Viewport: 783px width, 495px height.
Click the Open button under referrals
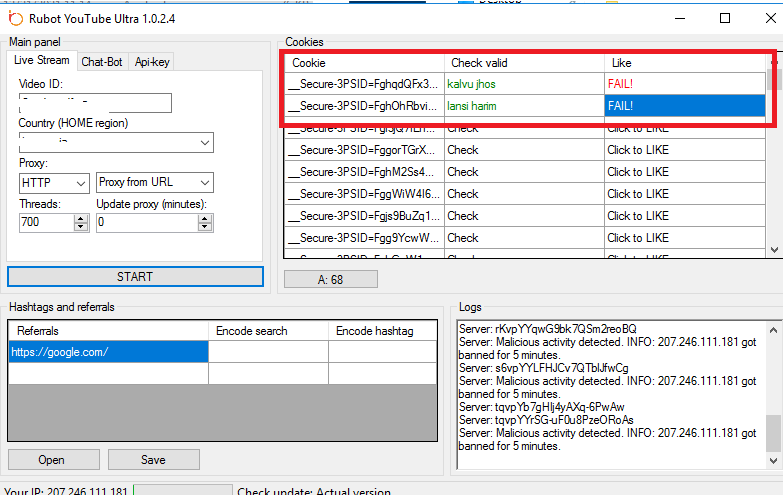(x=51, y=460)
